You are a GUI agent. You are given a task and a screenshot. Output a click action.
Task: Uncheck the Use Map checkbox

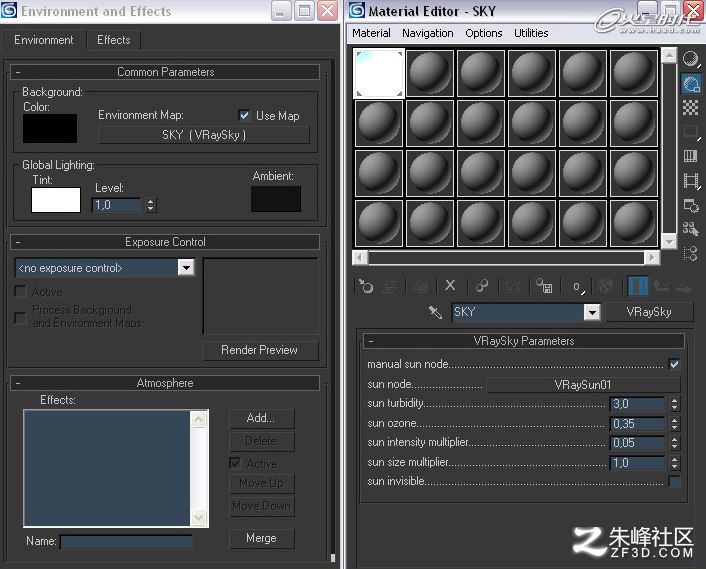[x=244, y=115]
